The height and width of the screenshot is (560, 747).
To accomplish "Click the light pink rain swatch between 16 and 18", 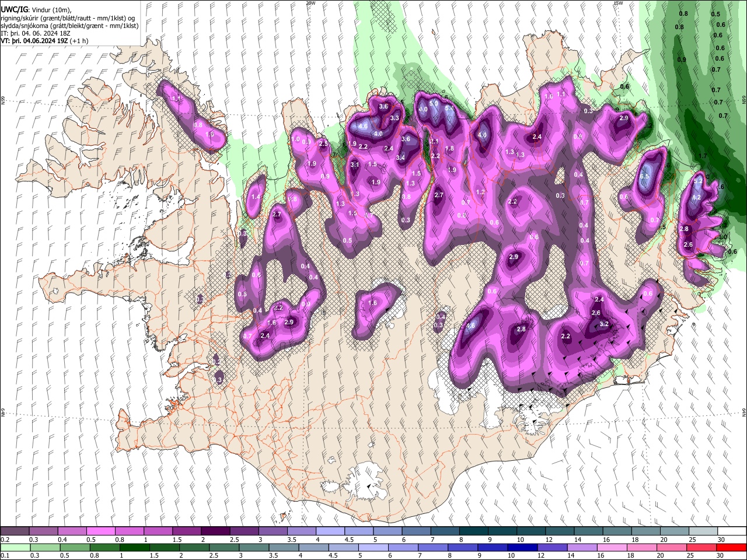I will [612, 547].
